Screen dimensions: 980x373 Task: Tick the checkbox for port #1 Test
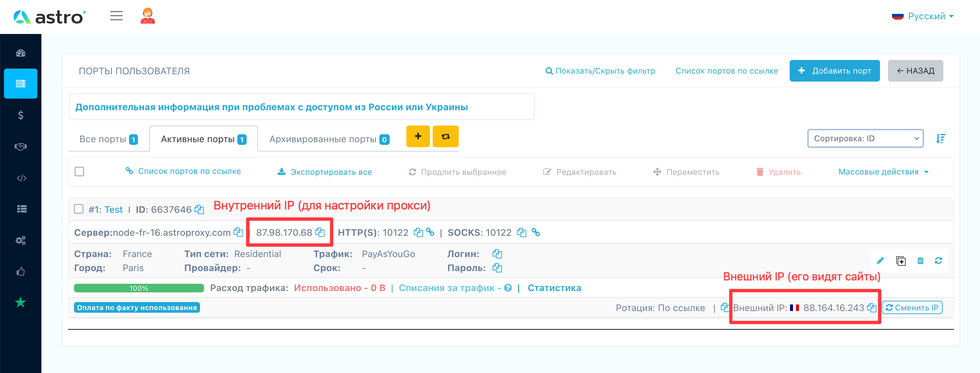click(x=79, y=209)
